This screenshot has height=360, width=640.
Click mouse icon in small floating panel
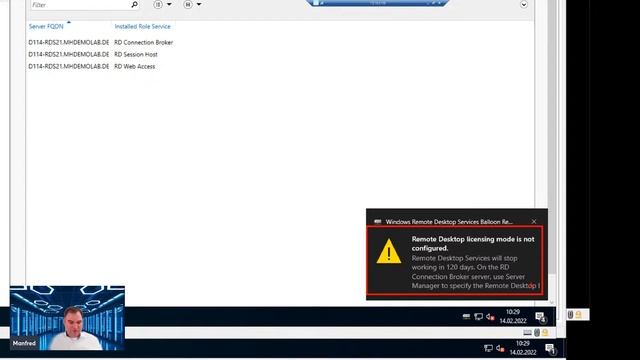pos(571,314)
